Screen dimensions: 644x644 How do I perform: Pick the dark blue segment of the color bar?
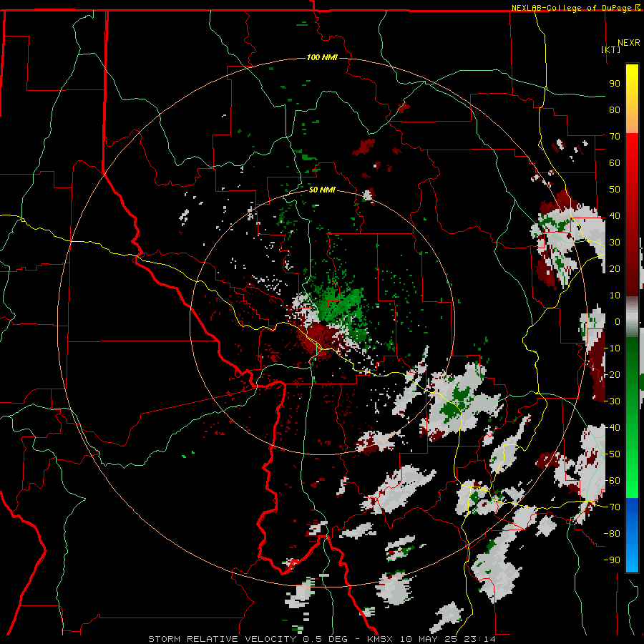(x=632, y=512)
